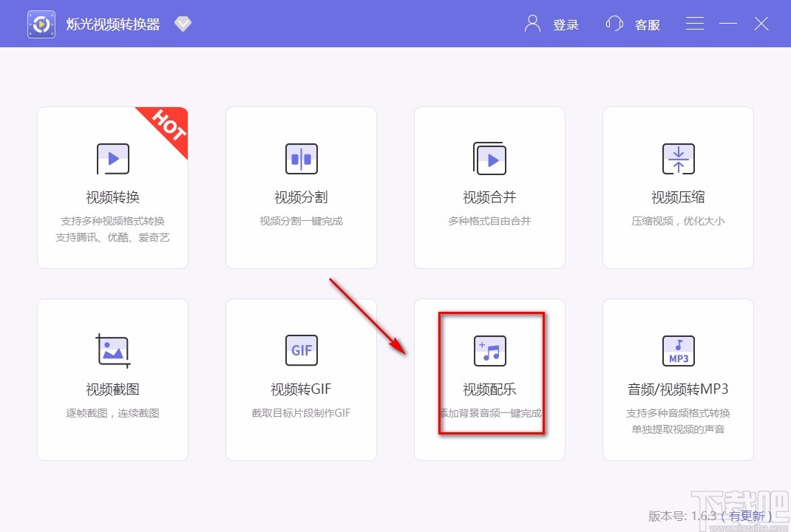Click the 客服 text label
This screenshot has height=532, width=791.
[x=647, y=24]
